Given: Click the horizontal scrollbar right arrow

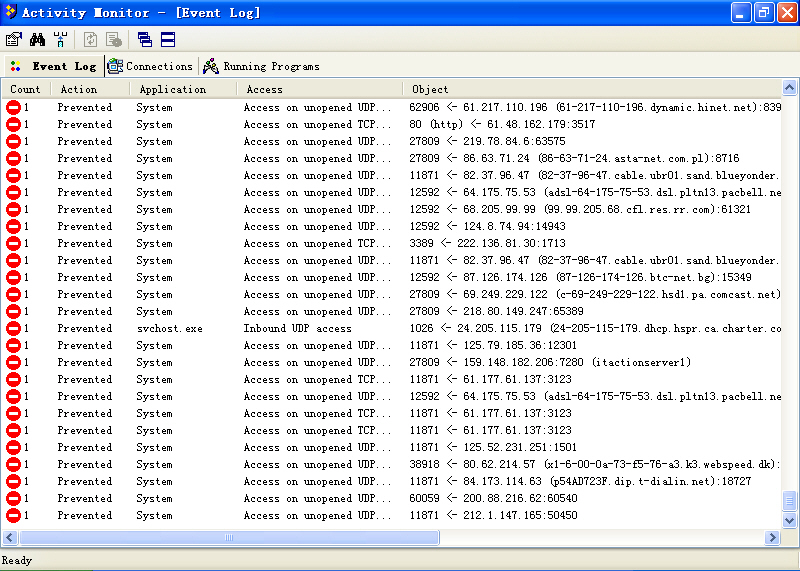Looking at the screenshot, I should 772,538.
